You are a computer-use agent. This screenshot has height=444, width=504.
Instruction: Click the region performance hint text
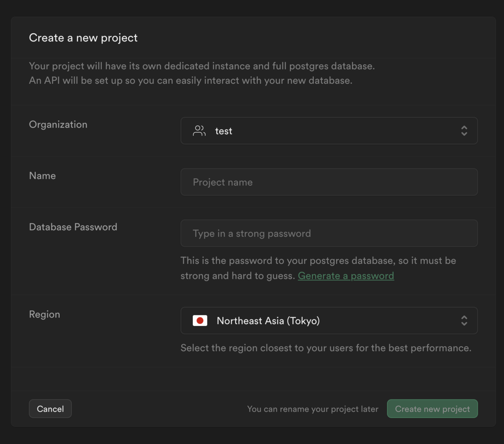325,348
